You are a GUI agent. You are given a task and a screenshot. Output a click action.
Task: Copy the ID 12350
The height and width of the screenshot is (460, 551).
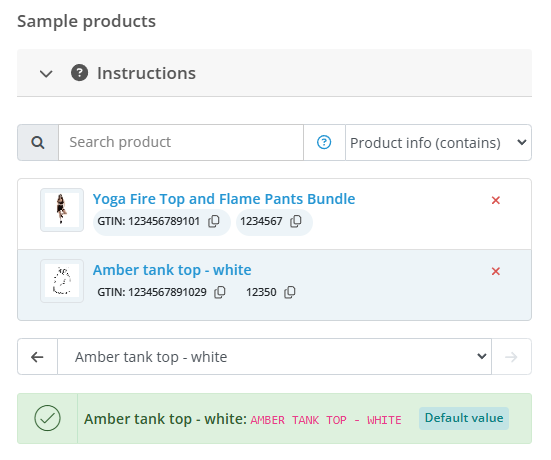tap(290, 292)
